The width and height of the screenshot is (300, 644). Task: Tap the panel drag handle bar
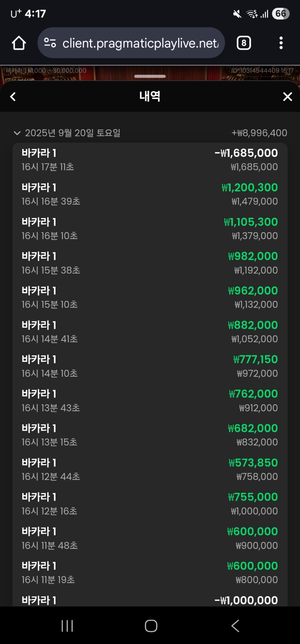[x=150, y=76]
